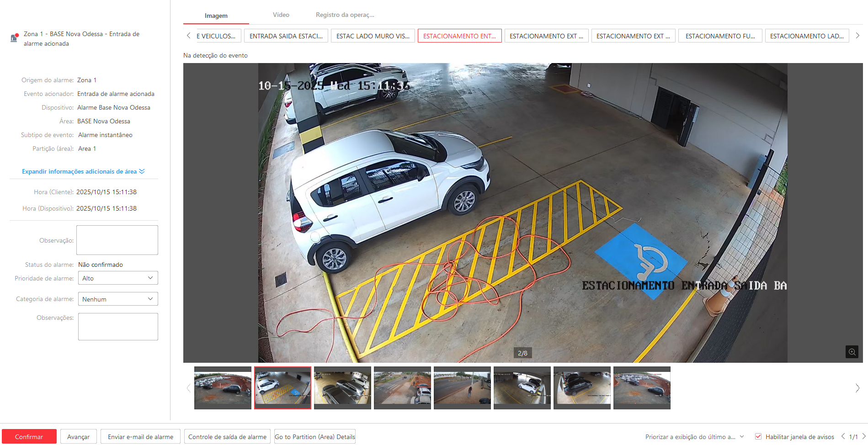Select the first thumbnail in the strip

point(223,388)
